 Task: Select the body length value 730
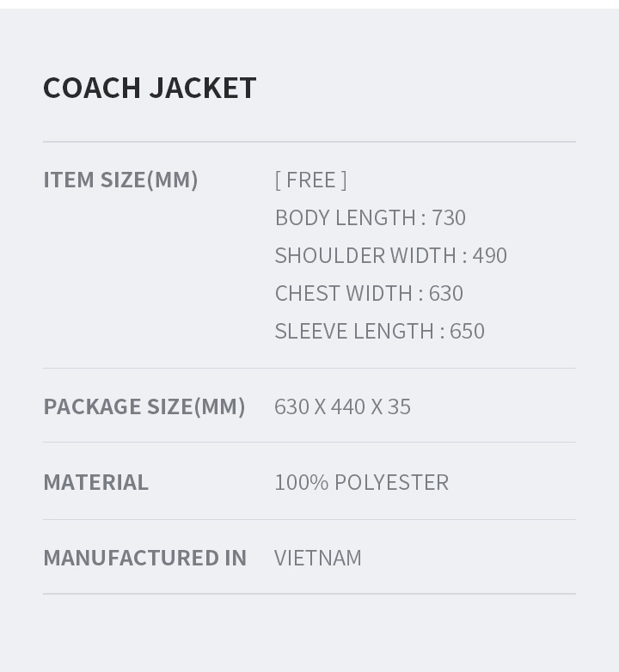(449, 217)
